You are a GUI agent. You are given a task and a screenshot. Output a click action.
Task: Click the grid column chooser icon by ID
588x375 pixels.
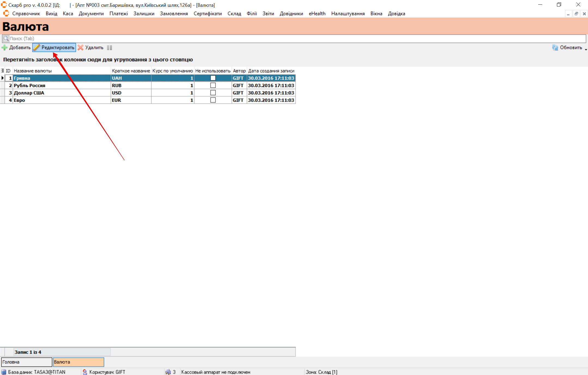[x=2, y=71]
